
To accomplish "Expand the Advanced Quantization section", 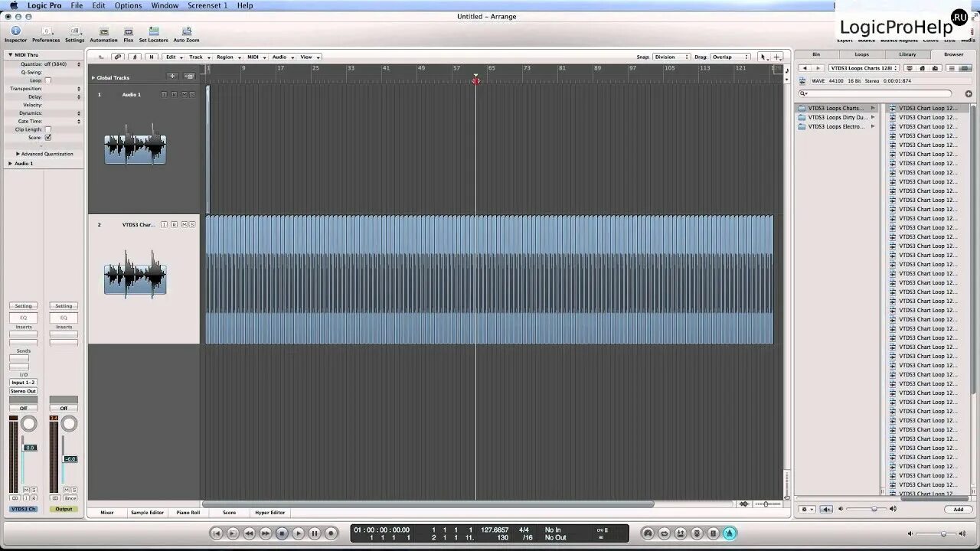I will point(18,154).
